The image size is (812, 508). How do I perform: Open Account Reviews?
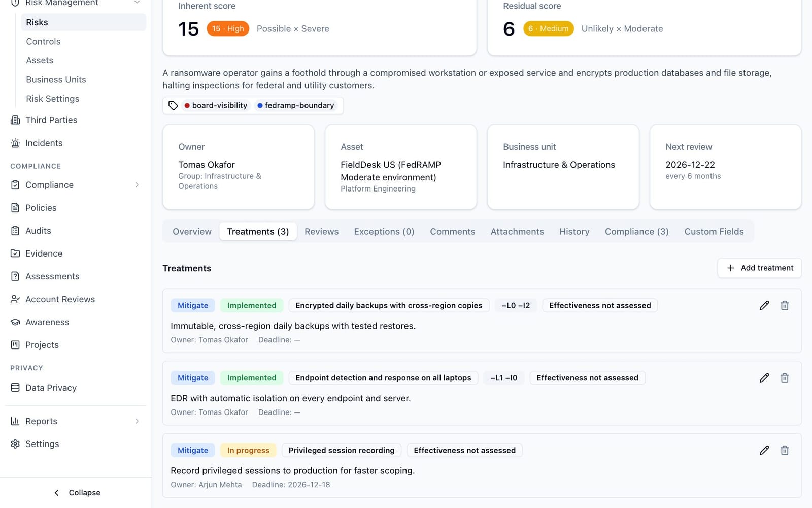click(76, 299)
